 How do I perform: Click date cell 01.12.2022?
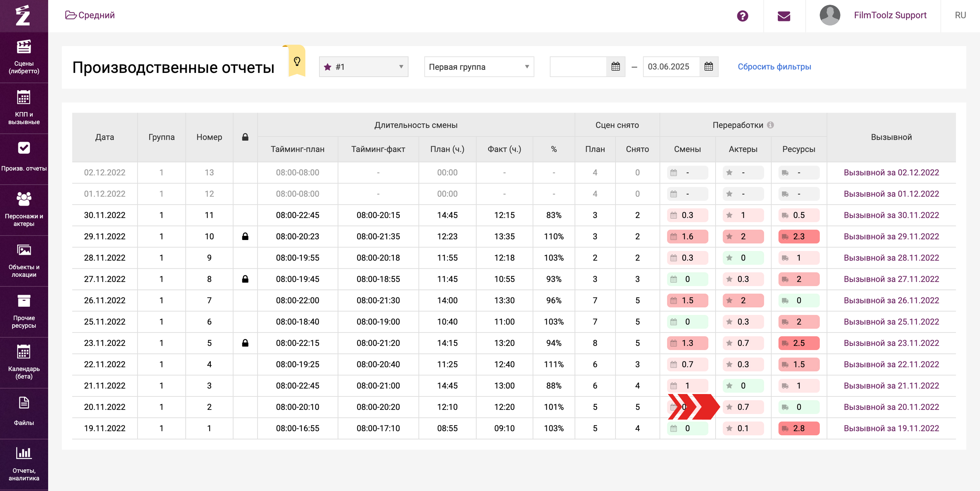click(105, 194)
